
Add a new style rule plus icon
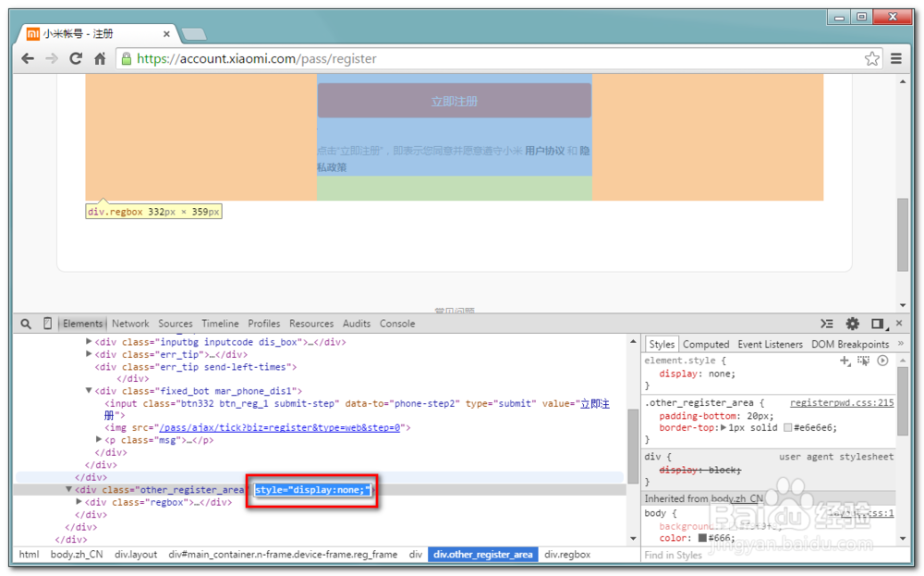point(845,361)
